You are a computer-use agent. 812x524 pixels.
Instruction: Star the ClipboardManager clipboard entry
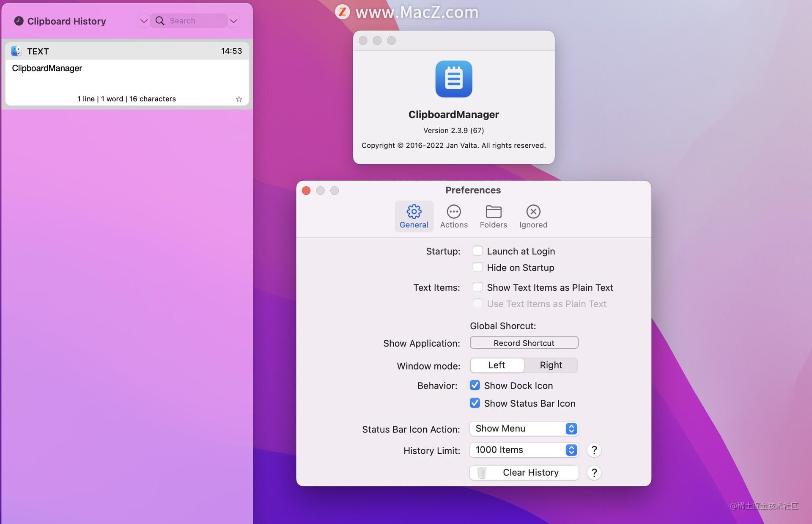(x=239, y=99)
